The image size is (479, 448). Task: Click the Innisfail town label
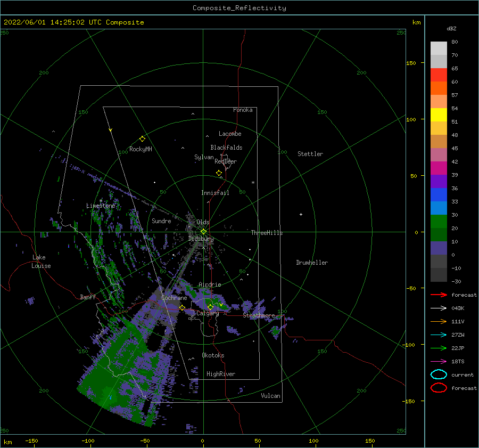point(215,193)
